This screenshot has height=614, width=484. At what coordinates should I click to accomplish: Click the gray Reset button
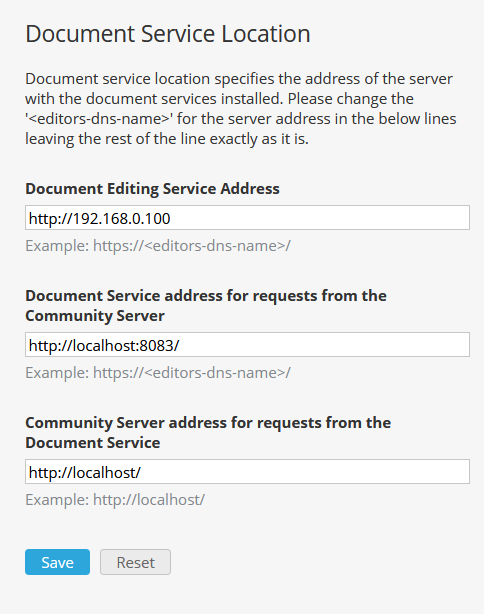[x=135, y=562]
